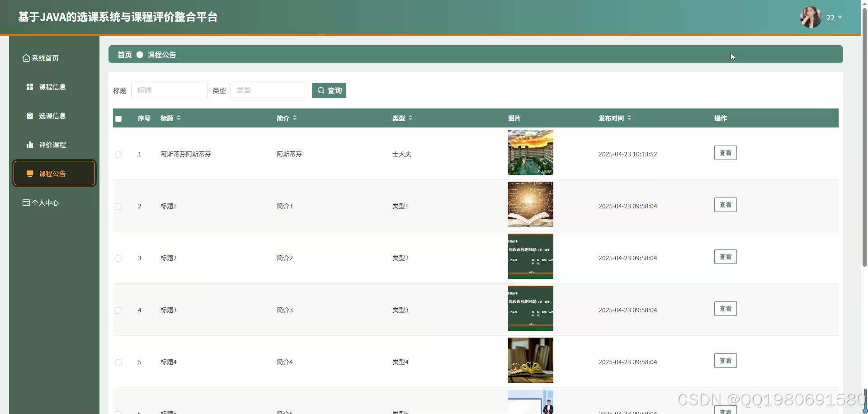Sort the table by 标题 column arrows
The height and width of the screenshot is (414, 868).
pyautogui.click(x=179, y=118)
